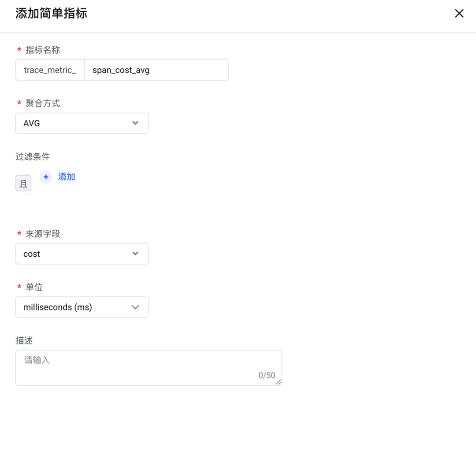Click the 添加简单指标 dialog title

[51, 13]
